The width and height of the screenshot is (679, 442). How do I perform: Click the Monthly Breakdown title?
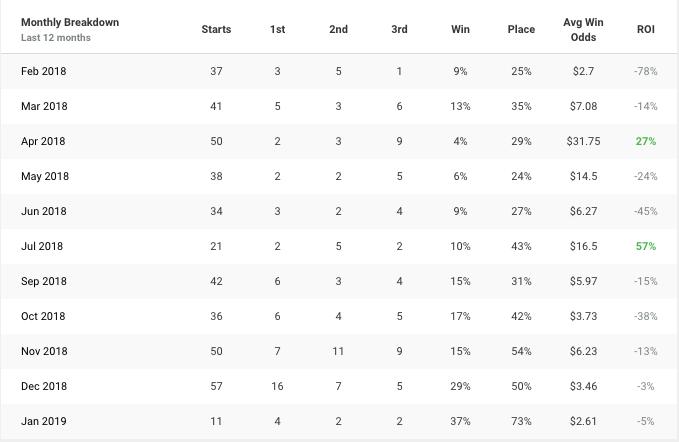click(70, 22)
